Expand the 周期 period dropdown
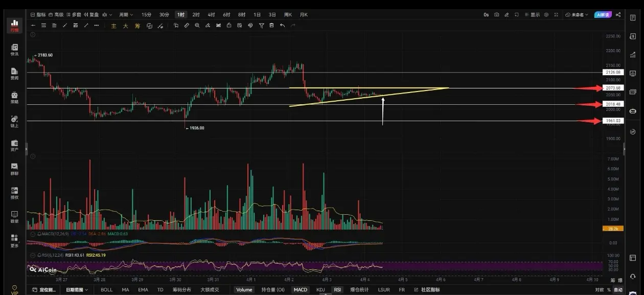The image size is (644, 295). click(x=126, y=15)
